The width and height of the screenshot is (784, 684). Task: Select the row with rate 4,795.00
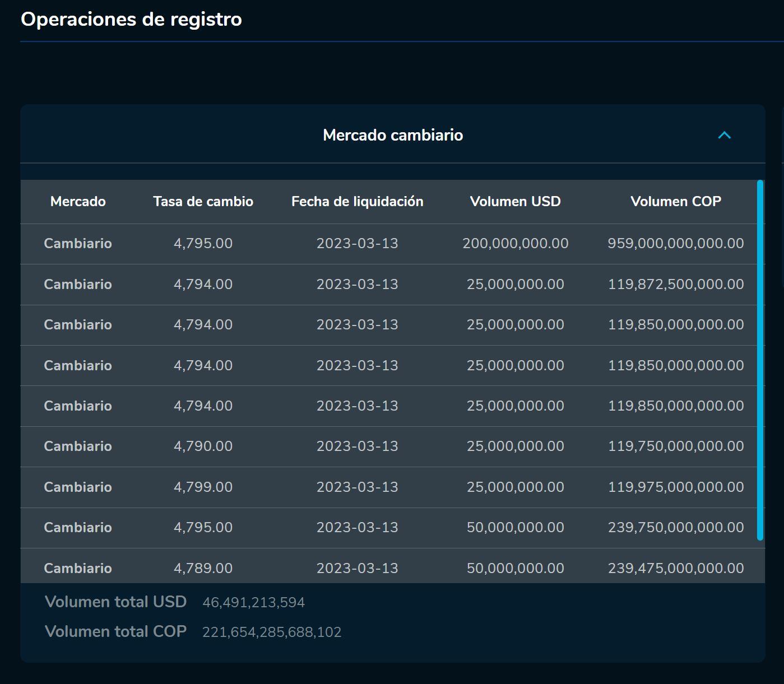(203, 244)
